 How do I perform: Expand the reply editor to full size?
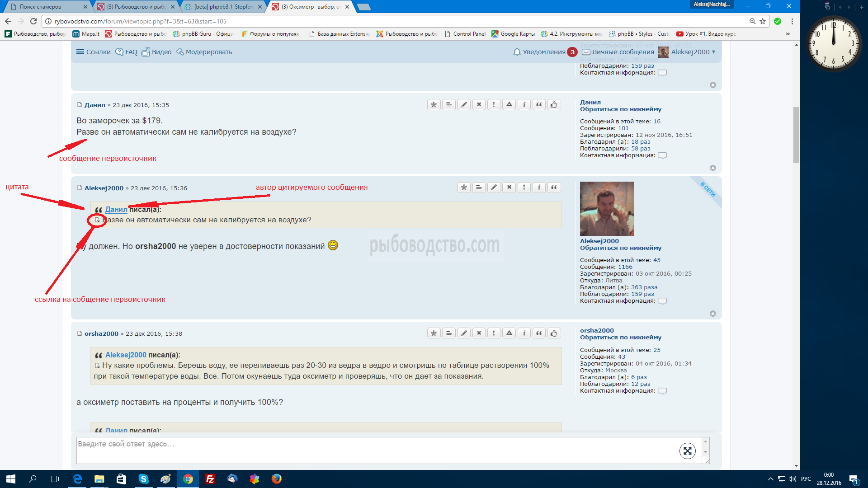pyautogui.click(x=687, y=450)
